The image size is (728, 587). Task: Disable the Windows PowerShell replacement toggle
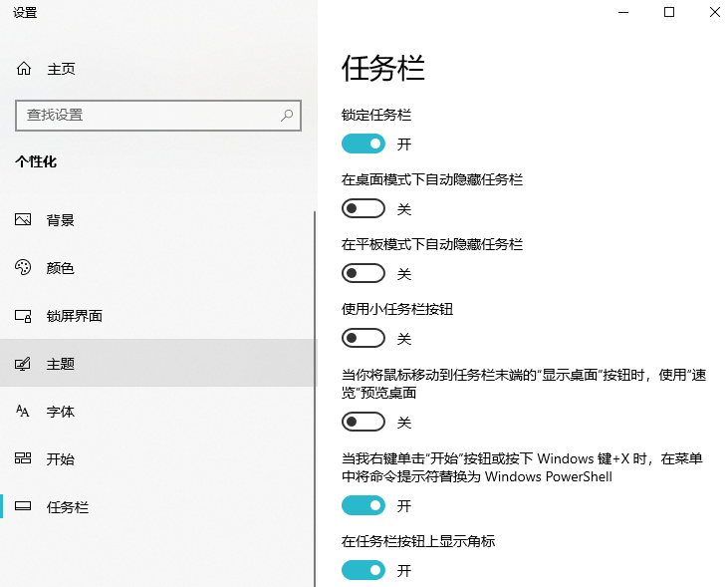[x=364, y=506]
